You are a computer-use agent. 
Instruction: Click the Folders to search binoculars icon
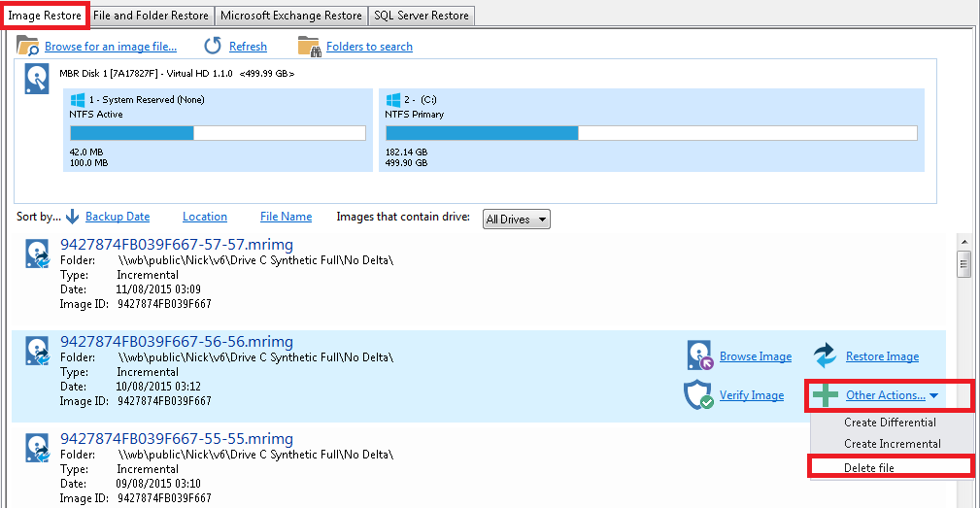point(309,46)
